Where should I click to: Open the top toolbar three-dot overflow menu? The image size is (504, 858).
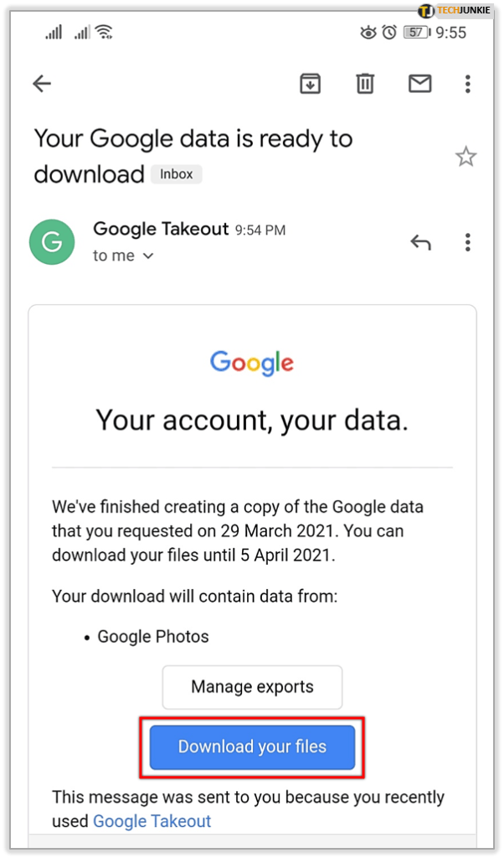tap(468, 83)
